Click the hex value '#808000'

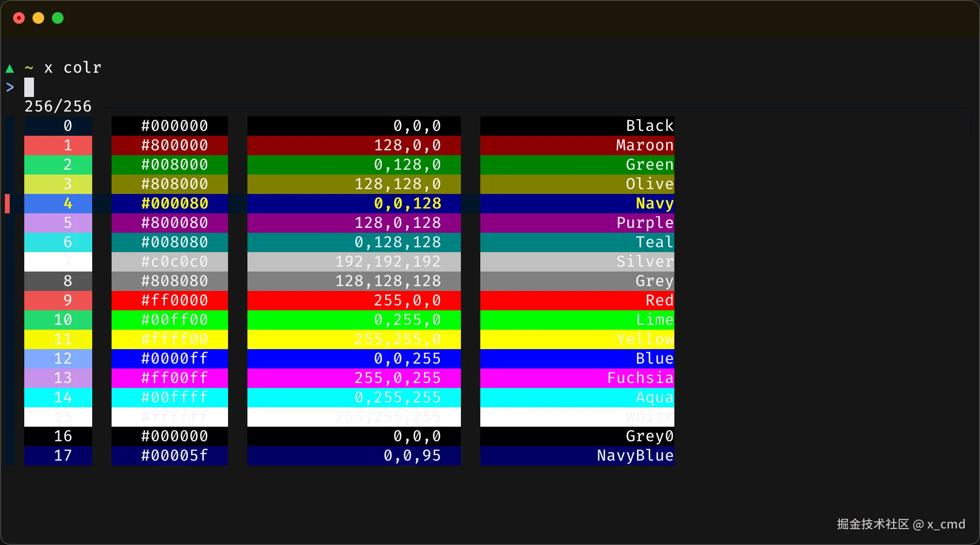pos(175,184)
